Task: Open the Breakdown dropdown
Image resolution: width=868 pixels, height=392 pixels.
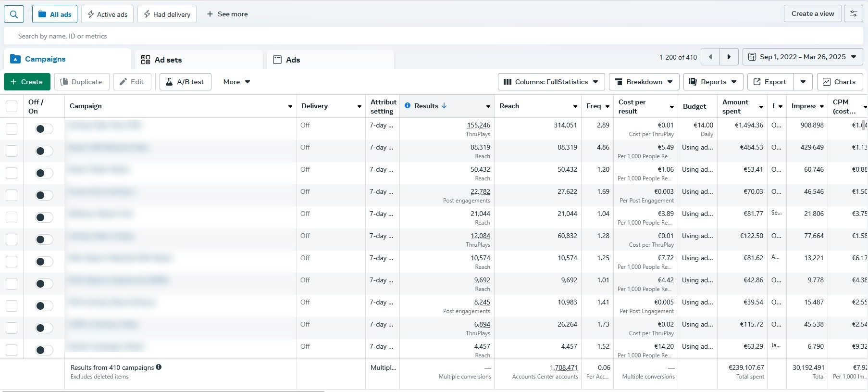Action: (x=644, y=82)
